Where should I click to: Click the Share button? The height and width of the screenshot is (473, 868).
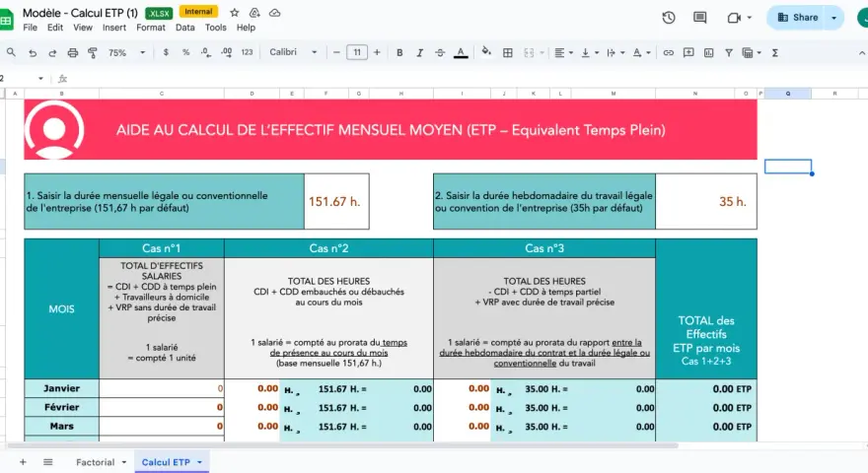(797, 17)
